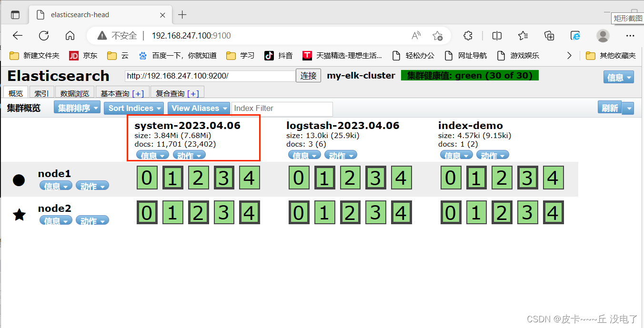Show more bookmarks chevron
This screenshot has height=328, width=644.
[569, 56]
